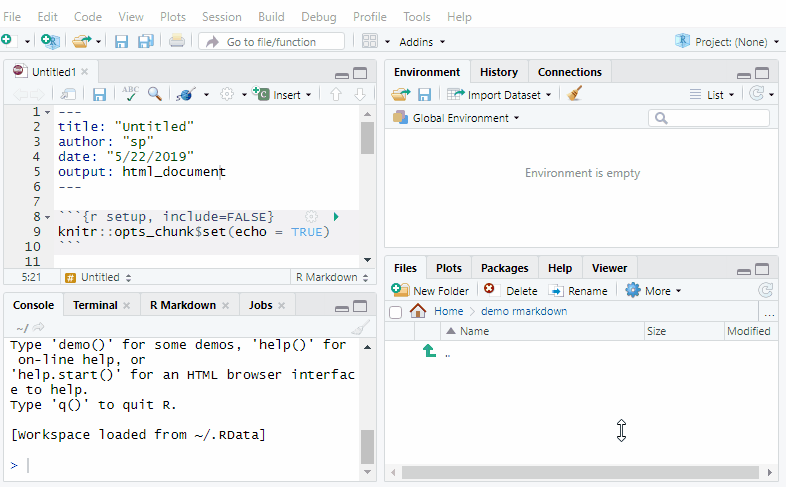Open the Session menu
Image resolution: width=786 pixels, height=487 pixels.
tap(221, 17)
